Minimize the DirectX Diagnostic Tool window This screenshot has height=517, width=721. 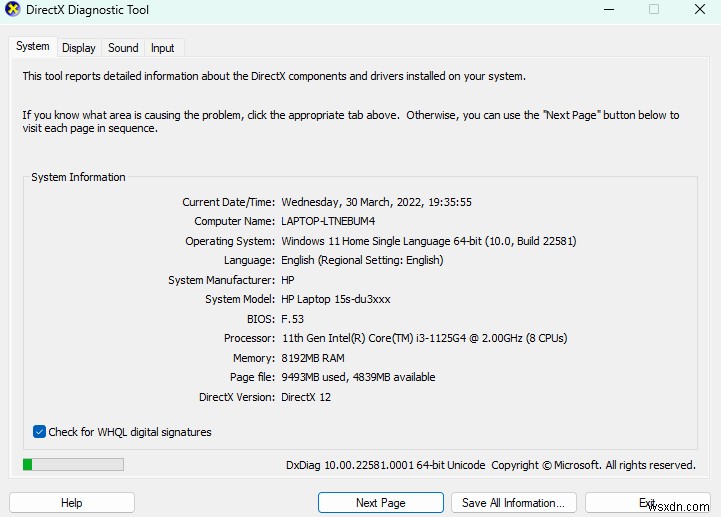pyautogui.click(x=609, y=10)
